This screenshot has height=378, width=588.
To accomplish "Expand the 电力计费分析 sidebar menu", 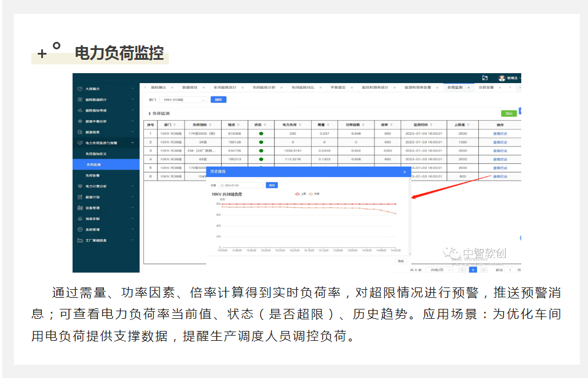I will pyautogui.click(x=132, y=186).
